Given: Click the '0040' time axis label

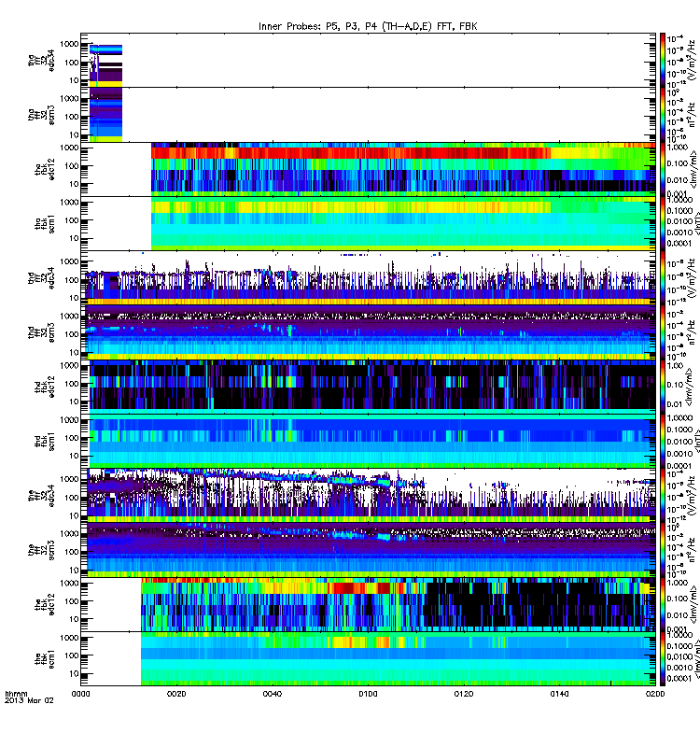Looking at the screenshot, I should pyautogui.click(x=272, y=694).
